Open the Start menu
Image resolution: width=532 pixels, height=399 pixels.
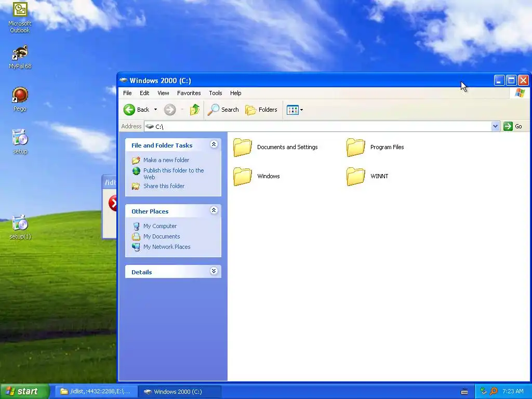click(24, 391)
